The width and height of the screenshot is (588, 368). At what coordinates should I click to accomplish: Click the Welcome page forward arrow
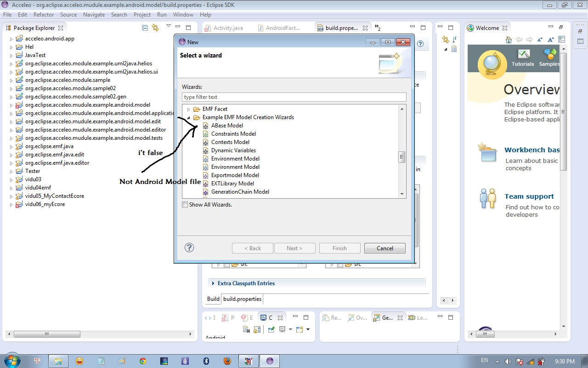(x=530, y=40)
